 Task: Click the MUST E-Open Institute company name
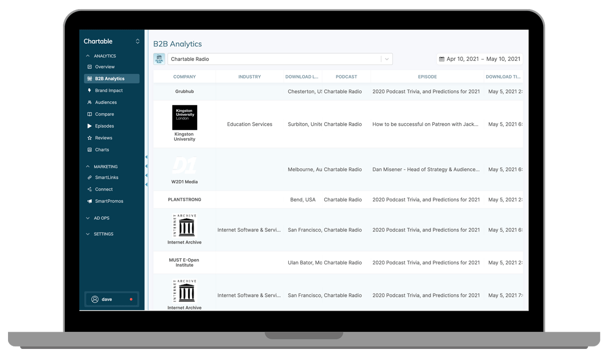[x=185, y=263]
